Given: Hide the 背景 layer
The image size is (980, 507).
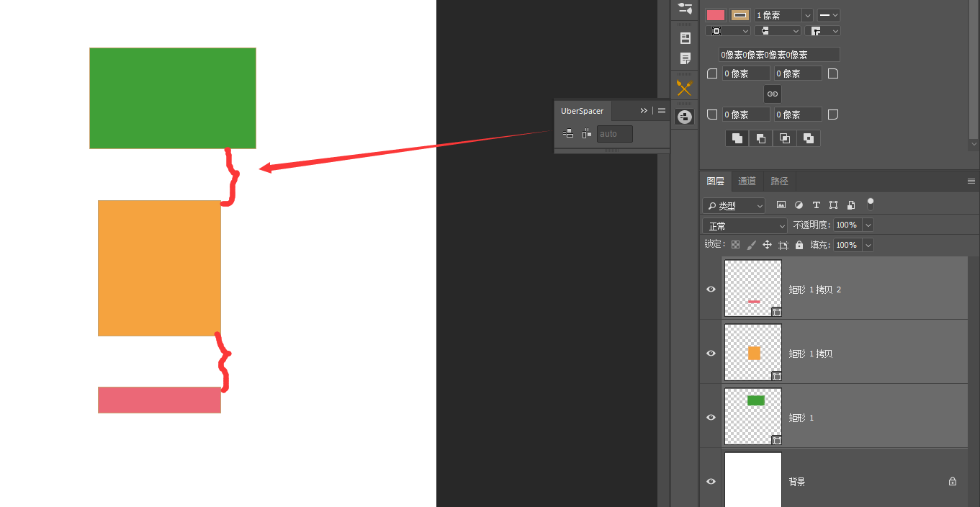Looking at the screenshot, I should tap(711, 482).
